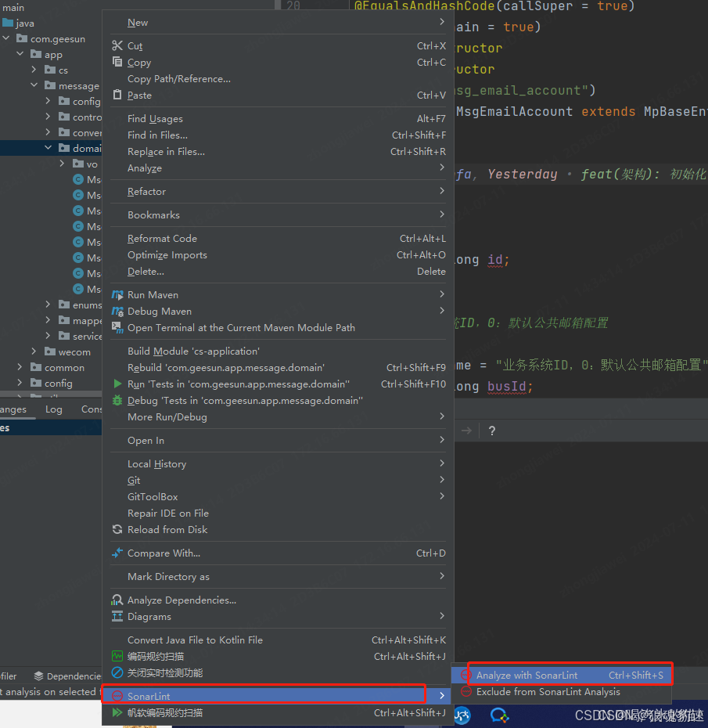Collapse the domain package chevron

point(49,148)
